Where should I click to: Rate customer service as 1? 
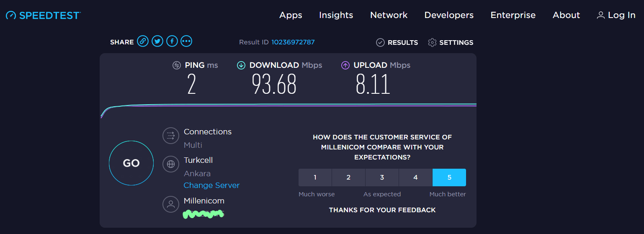315,177
